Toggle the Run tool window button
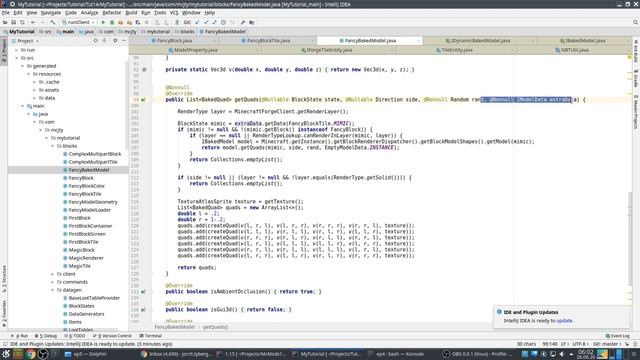The image size is (640, 360). 20,336
